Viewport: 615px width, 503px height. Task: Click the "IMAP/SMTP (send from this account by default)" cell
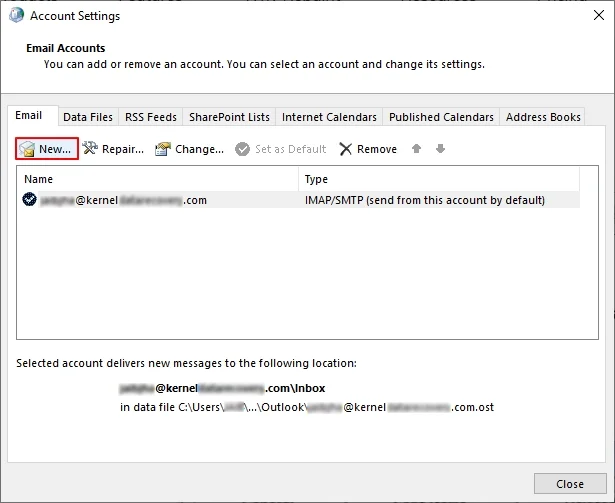point(425,200)
